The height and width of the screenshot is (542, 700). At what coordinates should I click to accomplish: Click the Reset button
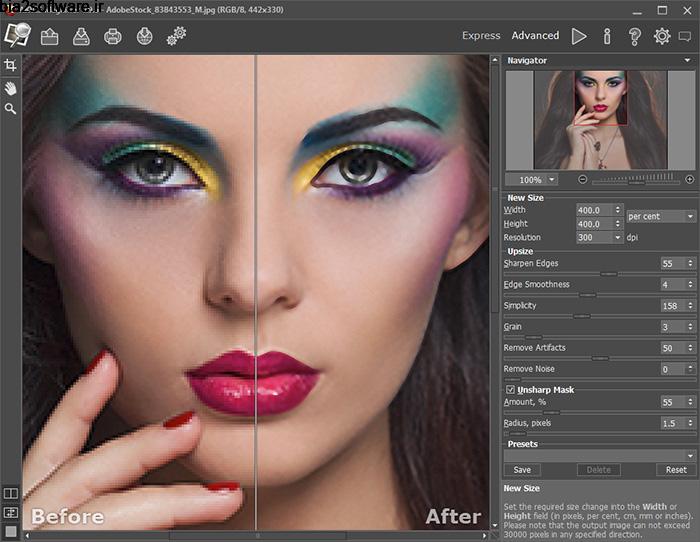point(676,469)
